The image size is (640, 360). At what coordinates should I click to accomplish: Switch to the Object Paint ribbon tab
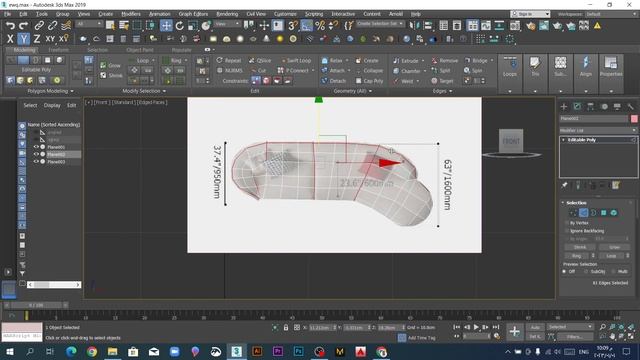click(140, 50)
